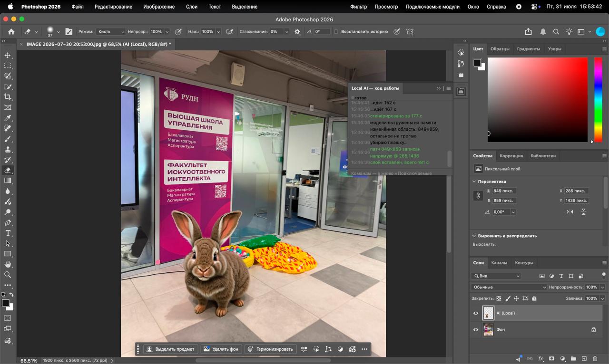Select the Crop tool

click(x=8, y=97)
